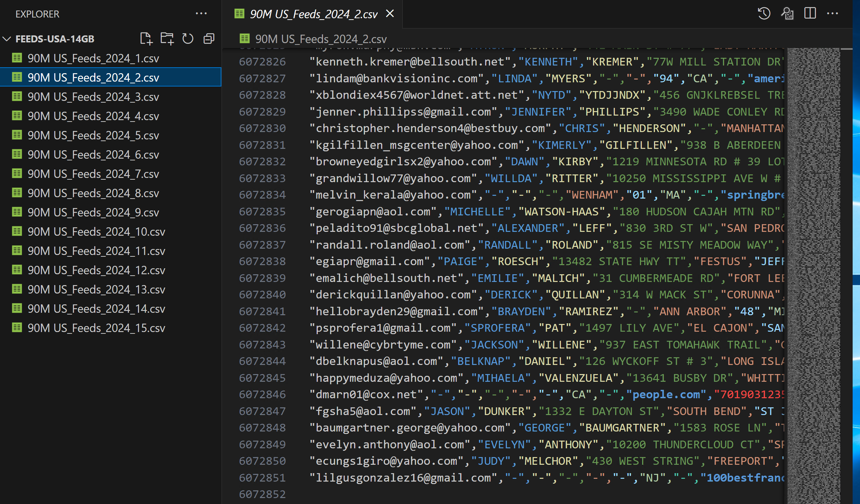Collapse the FEEDS-USA-14GB folder section

(x=7, y=39)
